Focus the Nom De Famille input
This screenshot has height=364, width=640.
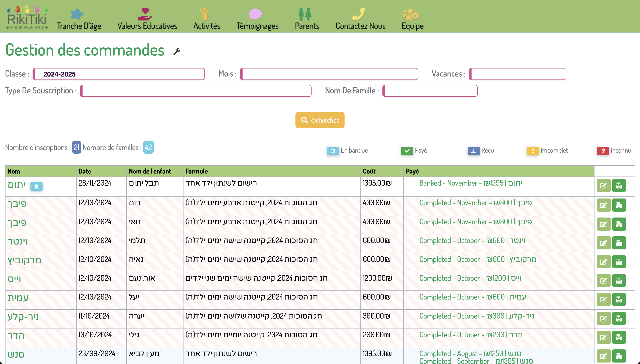[430, 91]
